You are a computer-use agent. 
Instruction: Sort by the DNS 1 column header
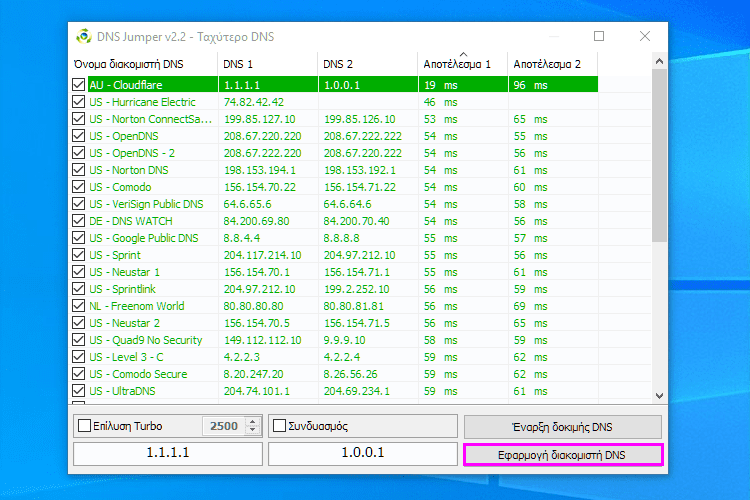268,64
